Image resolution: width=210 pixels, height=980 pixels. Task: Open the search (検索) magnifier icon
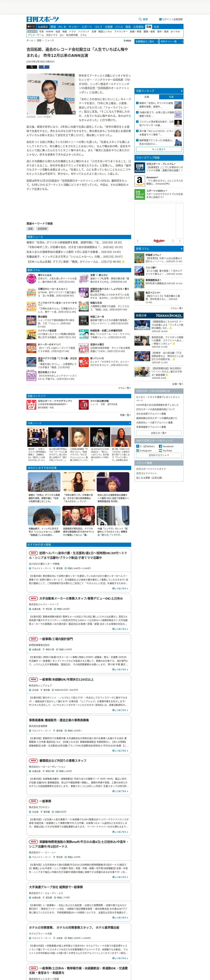pos(140,19)
